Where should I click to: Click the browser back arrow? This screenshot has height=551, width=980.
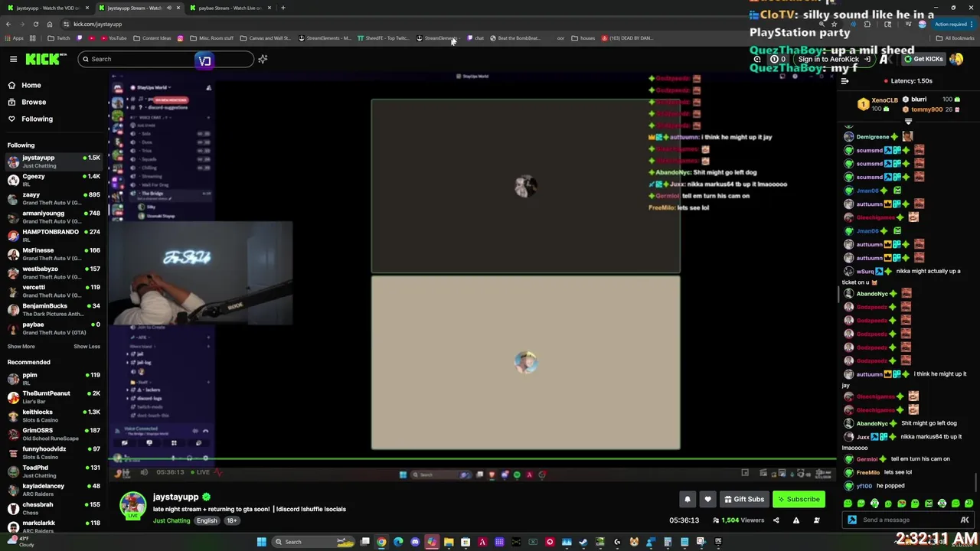coord(8,24)
